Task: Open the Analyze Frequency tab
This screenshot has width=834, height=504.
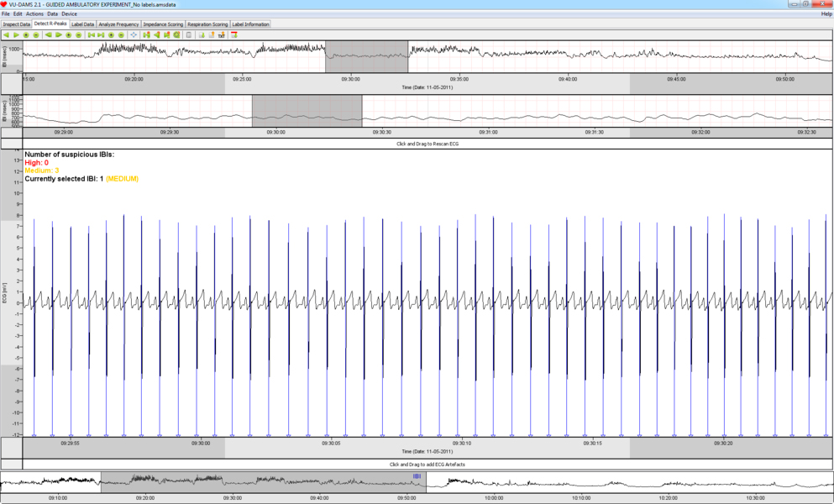Action: click(118, 24)
